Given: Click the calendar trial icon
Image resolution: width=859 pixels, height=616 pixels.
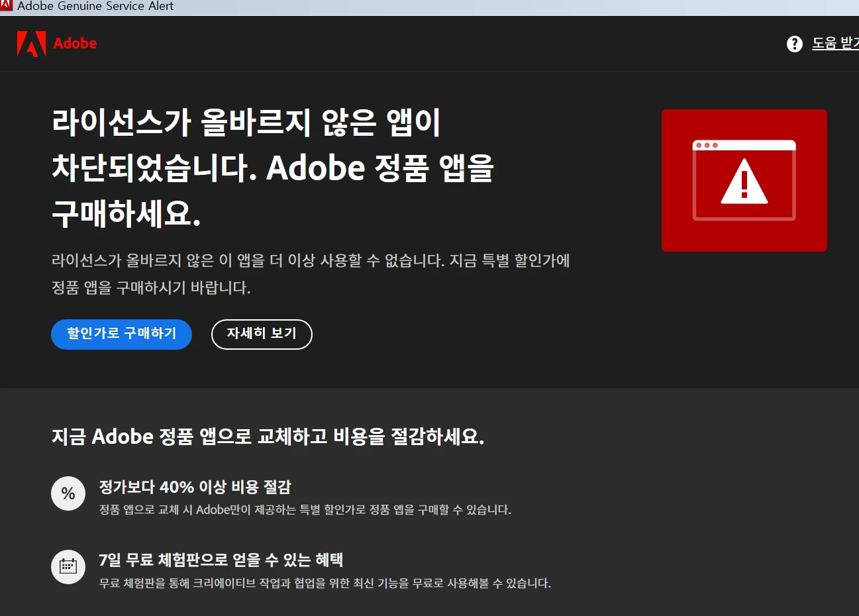Looking at the screenshot, I should click(68, 567).
